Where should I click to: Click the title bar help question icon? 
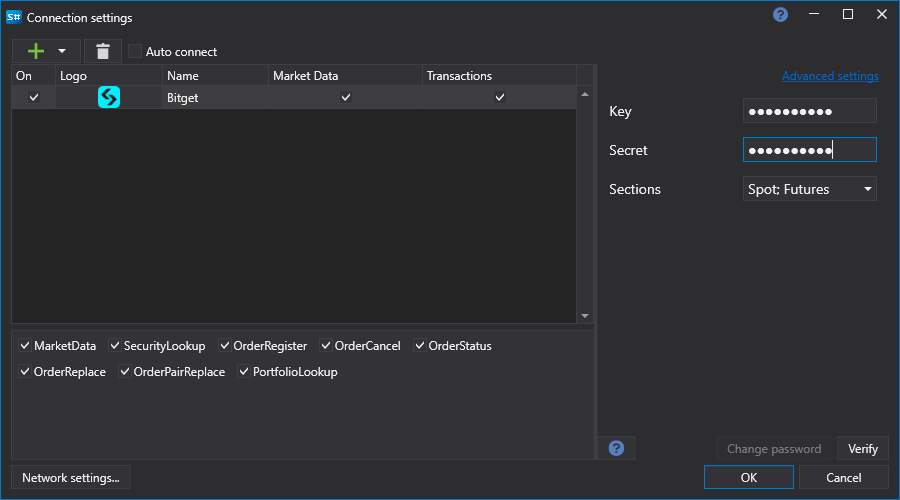coord(780,14)
